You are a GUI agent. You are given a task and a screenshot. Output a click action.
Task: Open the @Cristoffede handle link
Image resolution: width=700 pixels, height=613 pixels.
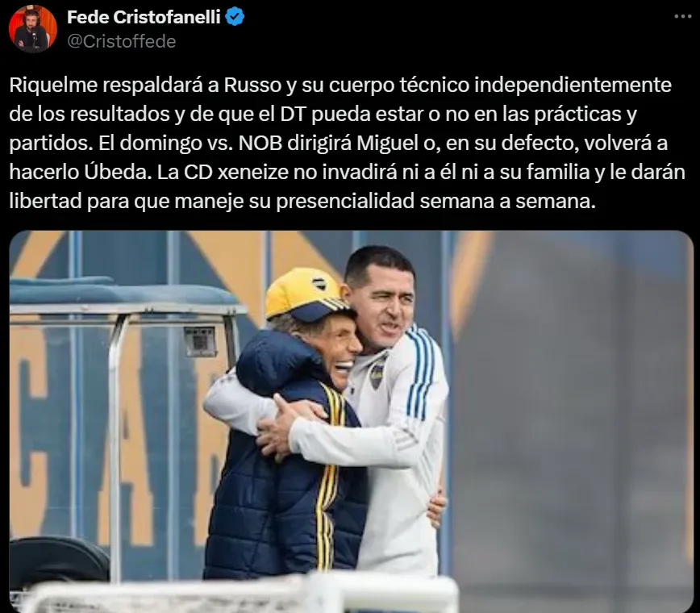[122, 41]
